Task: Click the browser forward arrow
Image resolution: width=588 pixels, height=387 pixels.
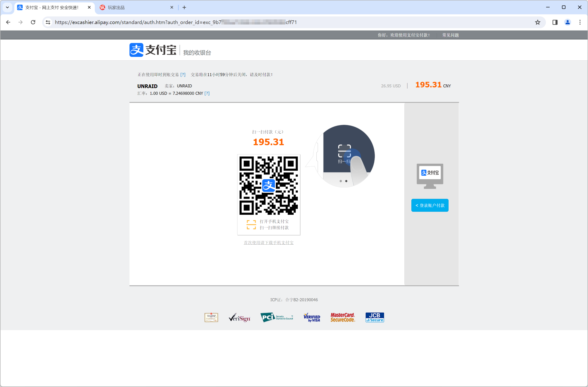Action: pyautogui.click(x=21, y=22)
